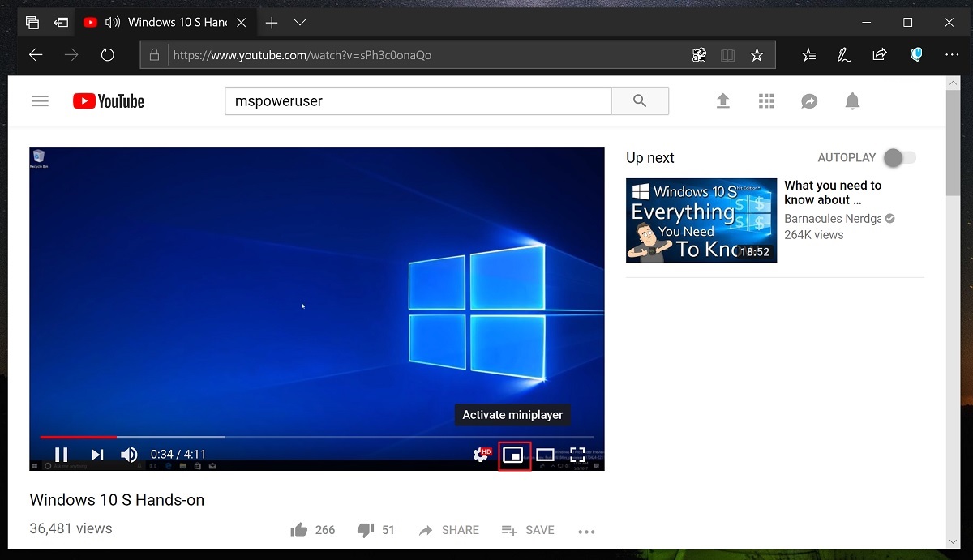Image resolution: width=973 pixels, height=560 pixels.
Task: Open the YouTube messages share icon
Action: tap(809, 101)
